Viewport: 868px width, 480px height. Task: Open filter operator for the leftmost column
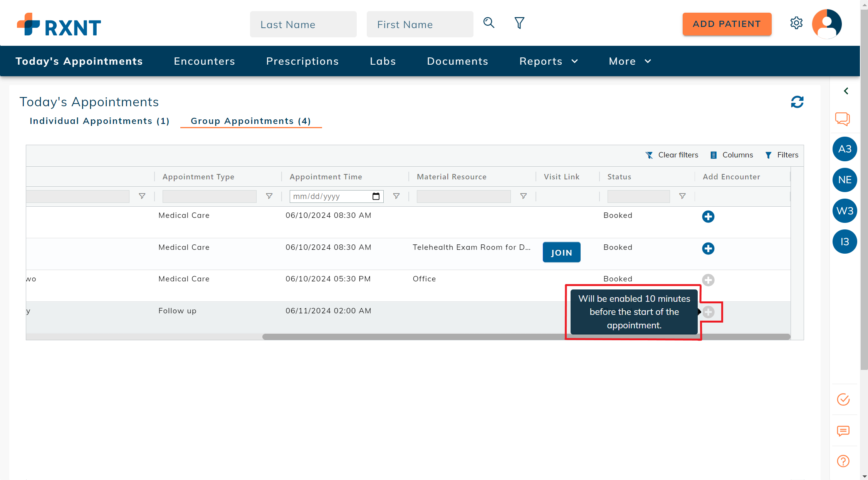pos(142,196)
